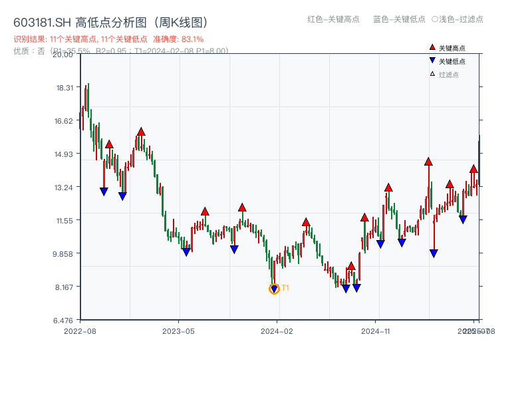Select the first red key-high triangle after 2022-08
Image resolution: width=532 pixels, height=399 pixels.
coord(109,144)
